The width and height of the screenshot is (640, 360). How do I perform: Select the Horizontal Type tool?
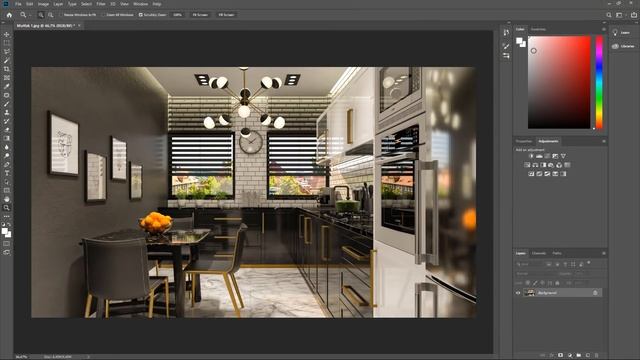point(7,173)
